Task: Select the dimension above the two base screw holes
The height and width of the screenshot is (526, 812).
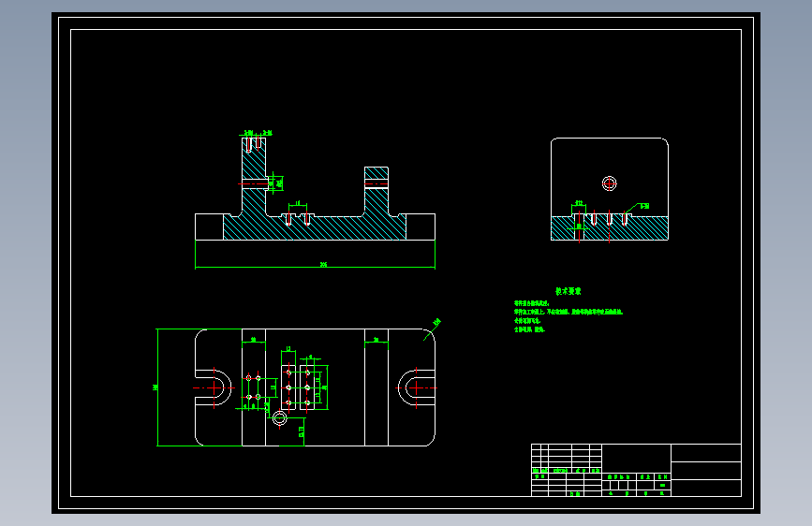Action: click(298, 204)
